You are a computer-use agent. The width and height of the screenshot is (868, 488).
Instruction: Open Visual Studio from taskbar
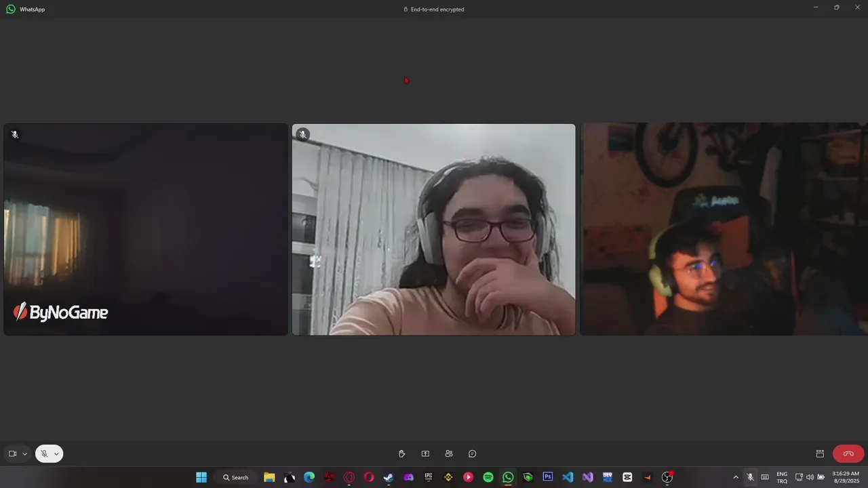587,477
